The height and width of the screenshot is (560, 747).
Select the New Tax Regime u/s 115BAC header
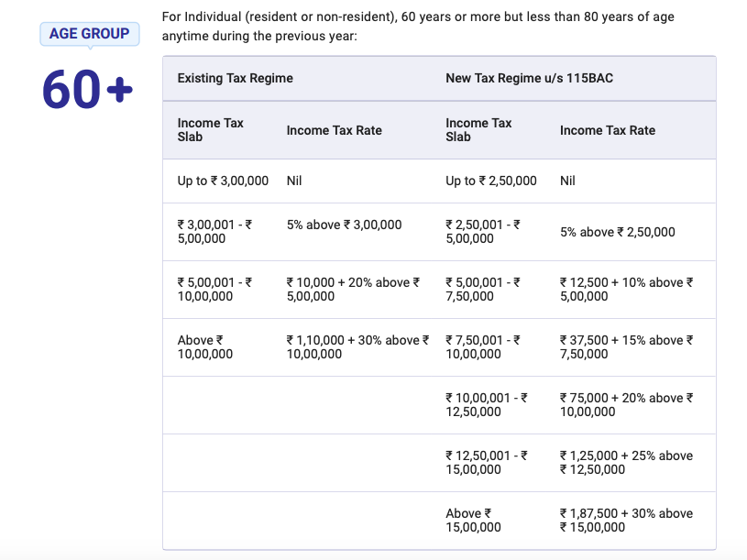[529, 78]
